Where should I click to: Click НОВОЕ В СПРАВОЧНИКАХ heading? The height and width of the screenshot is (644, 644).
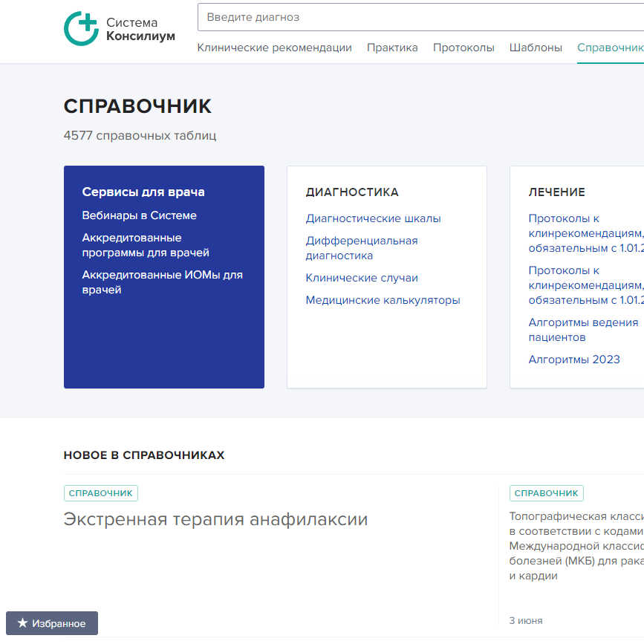144,455
